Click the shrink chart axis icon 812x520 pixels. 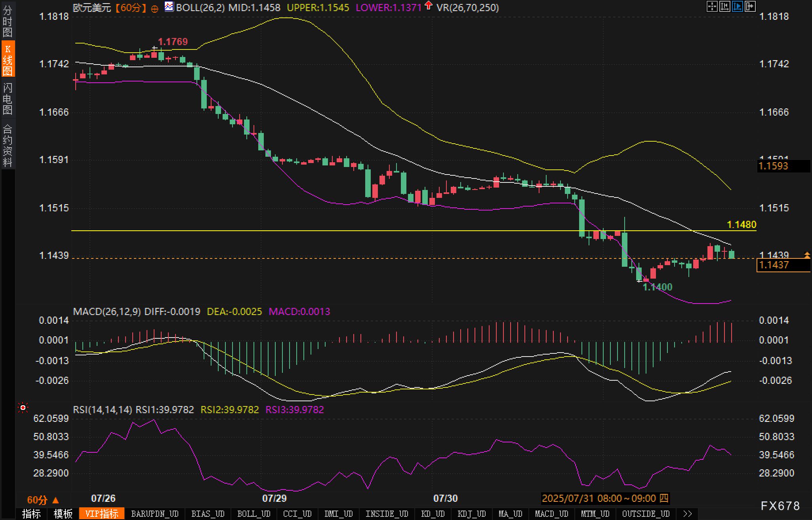pyautogui.click(x=724, y=6)
